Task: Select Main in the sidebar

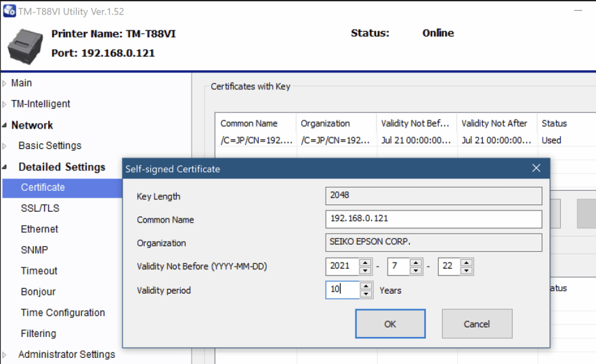Action: coord(21,83)
